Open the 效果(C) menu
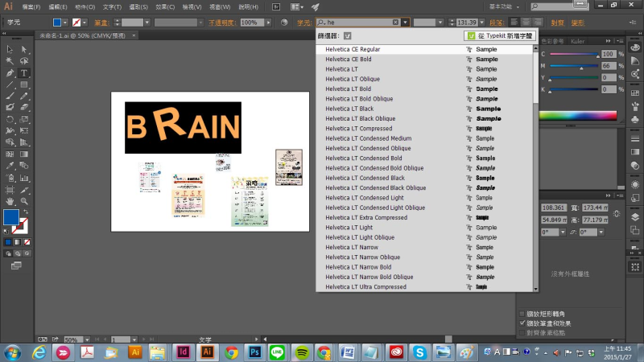 (x=166, y=6)
